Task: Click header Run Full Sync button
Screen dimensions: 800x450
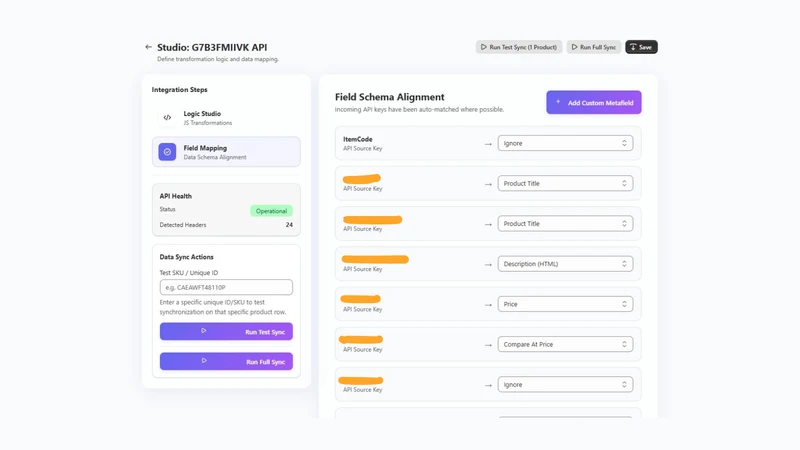Action: 593,47
